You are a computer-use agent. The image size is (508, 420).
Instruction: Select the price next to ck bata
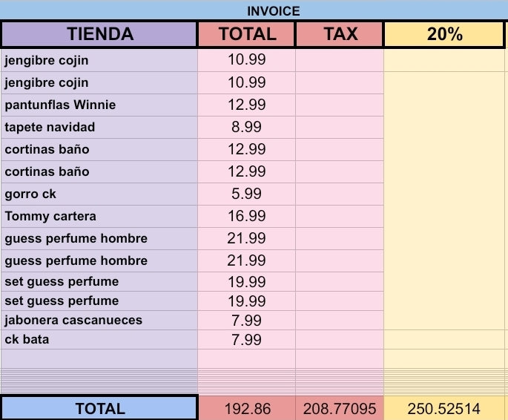coord(246,339)
